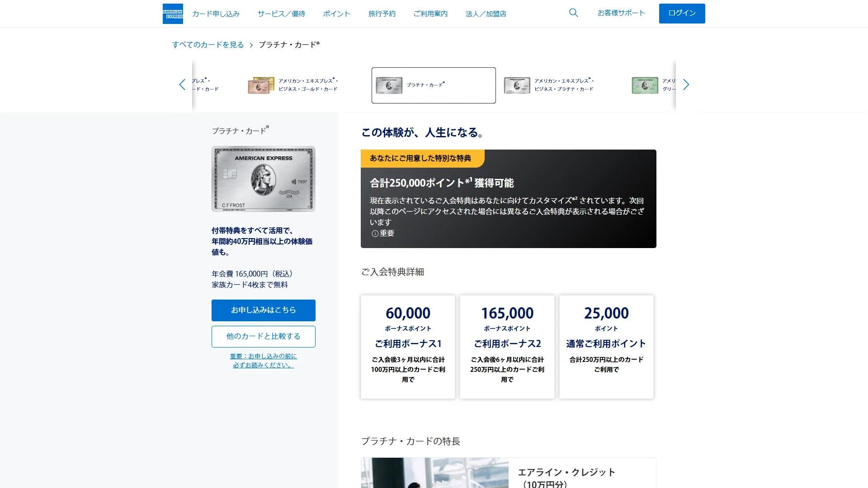868x488 pixels.
Task: Click the ご入会特典詳細 heading
Action: (392, 272)
